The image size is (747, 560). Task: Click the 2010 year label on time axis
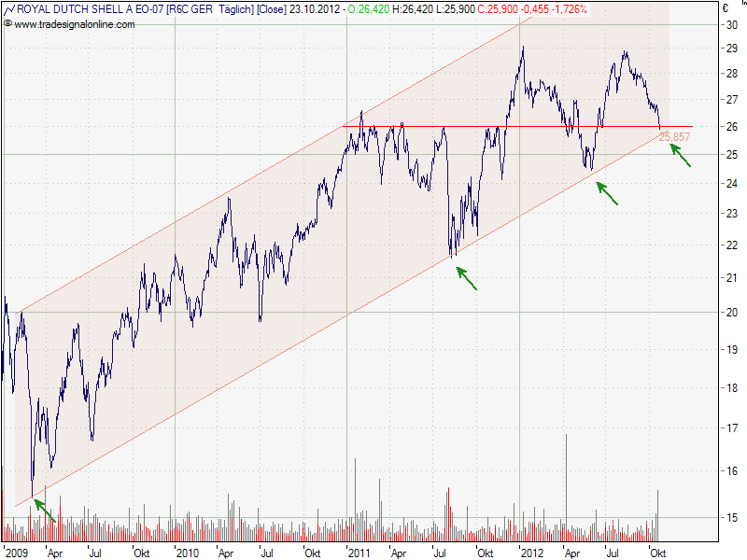(188, 553)
